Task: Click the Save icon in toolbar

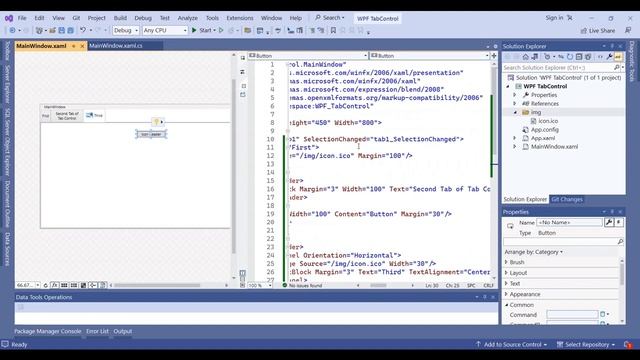Action: [62, 30]
